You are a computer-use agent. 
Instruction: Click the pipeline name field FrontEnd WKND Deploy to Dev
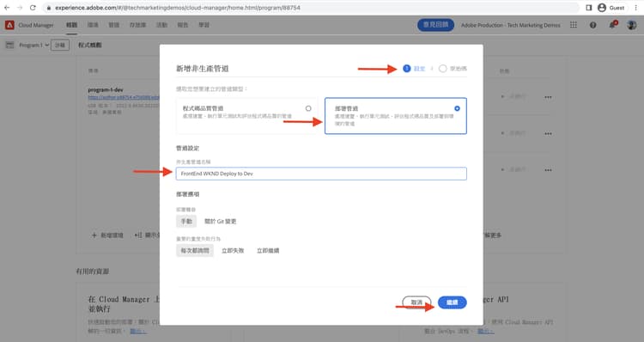coord(321,174)
